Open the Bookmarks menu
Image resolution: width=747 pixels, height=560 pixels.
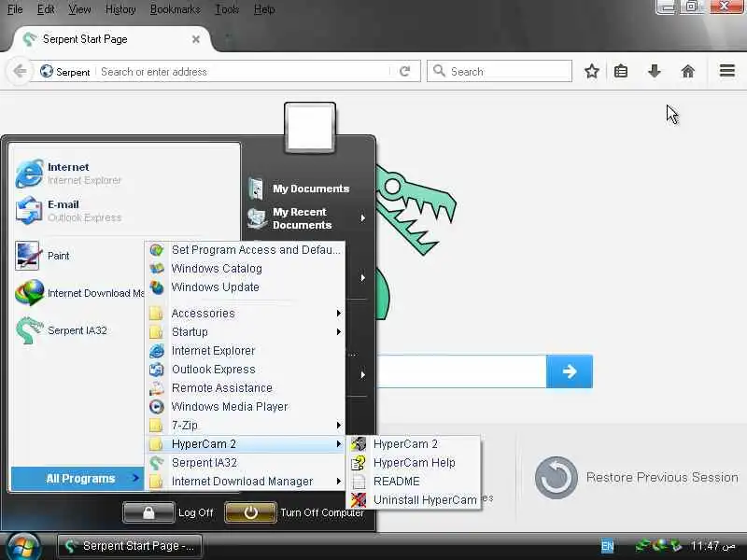click(x=175, y=9)
